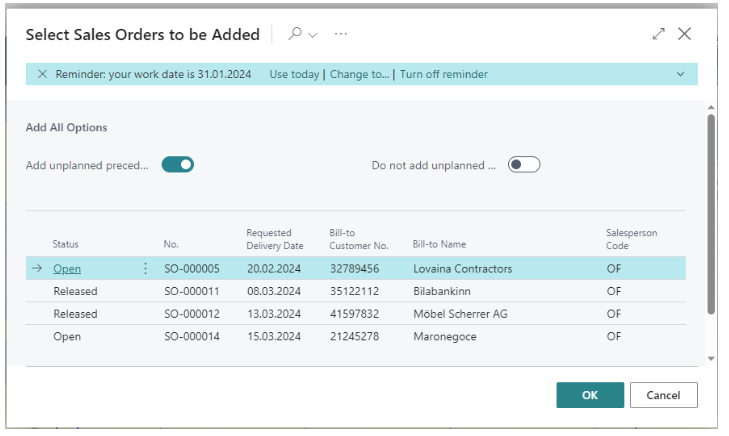The height and width of the screenshot is (436, 729).
Task: Click the Change to... link
Action: coord(359,74)
